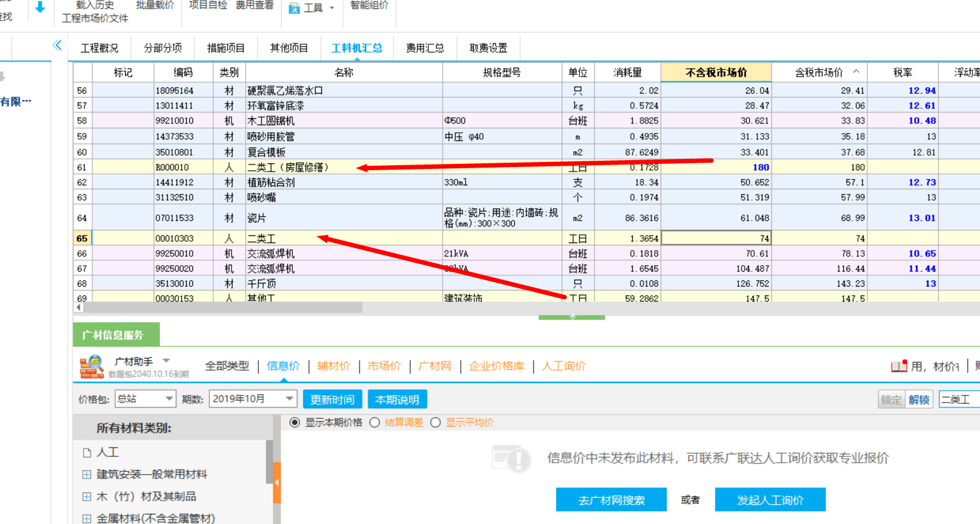Select 企业价格库 tab
This screenshot has height=524, width=980.
[x=497, y=366]
